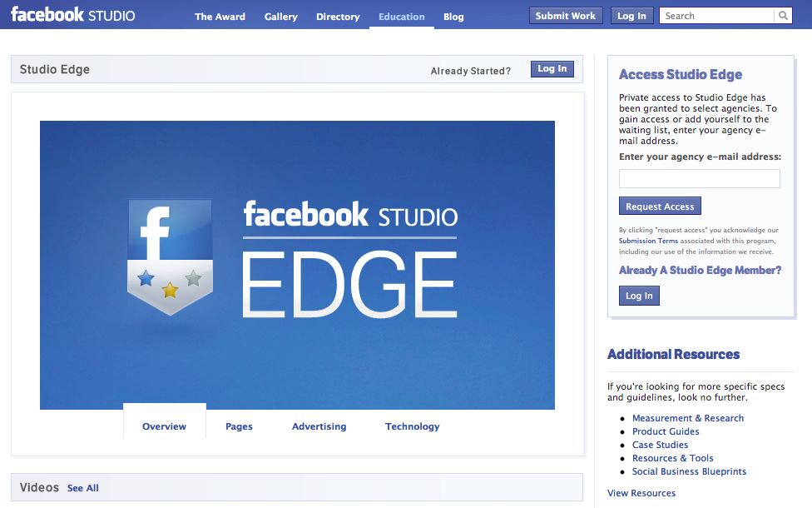The width and height of the screenshot is (812, 508).
Task: Click See All next to Videos
Action: (x=82, y=488)
